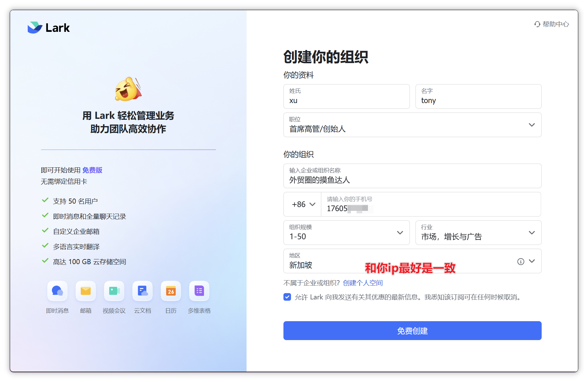Click the mailbox (邮箱) icon
Viewport: 588px width, 382px height.
click(x=85, y=291)
